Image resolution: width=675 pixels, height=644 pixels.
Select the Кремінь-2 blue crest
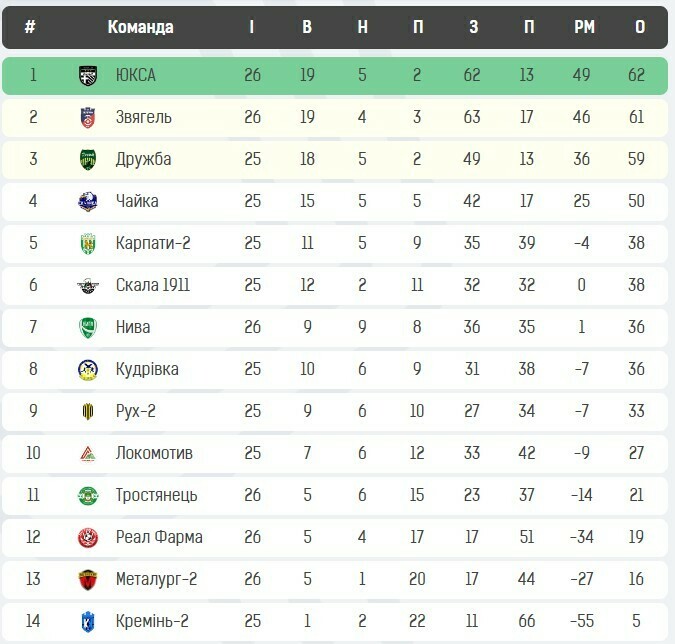coord(88,621)
